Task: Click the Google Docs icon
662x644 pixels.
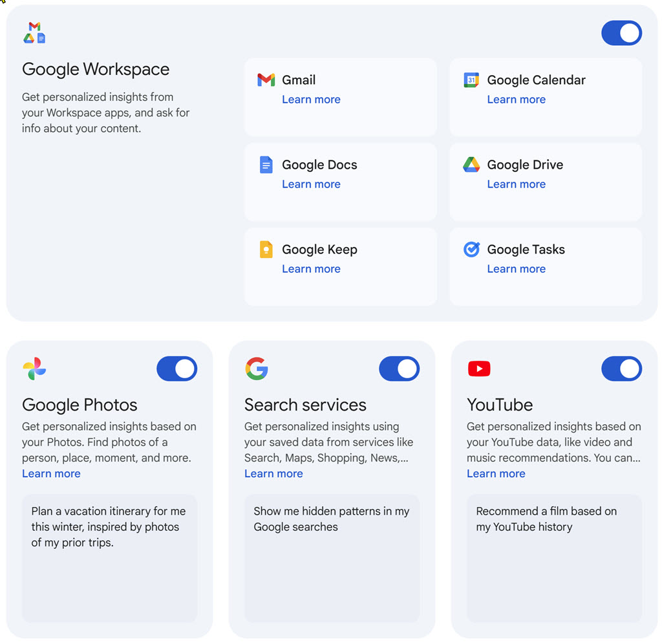Action: tap(266, 164)
